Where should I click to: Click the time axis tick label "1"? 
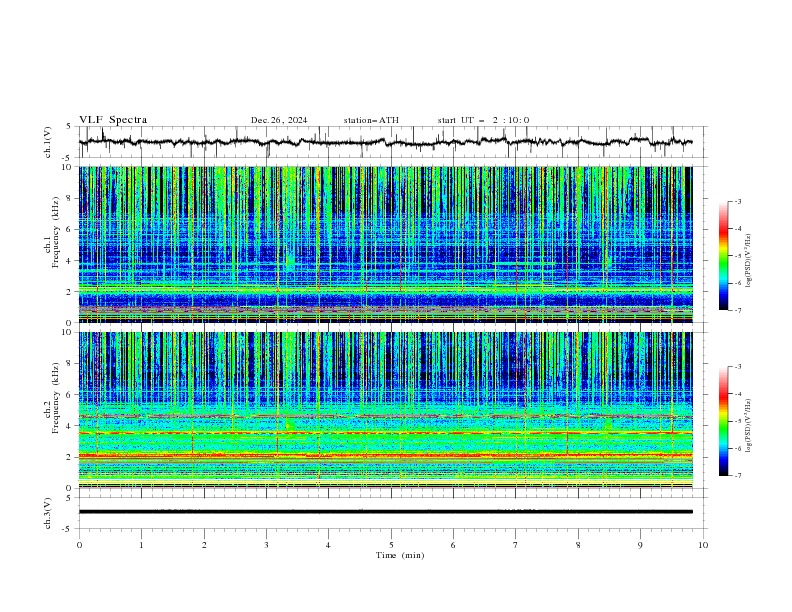coord(141,545)
